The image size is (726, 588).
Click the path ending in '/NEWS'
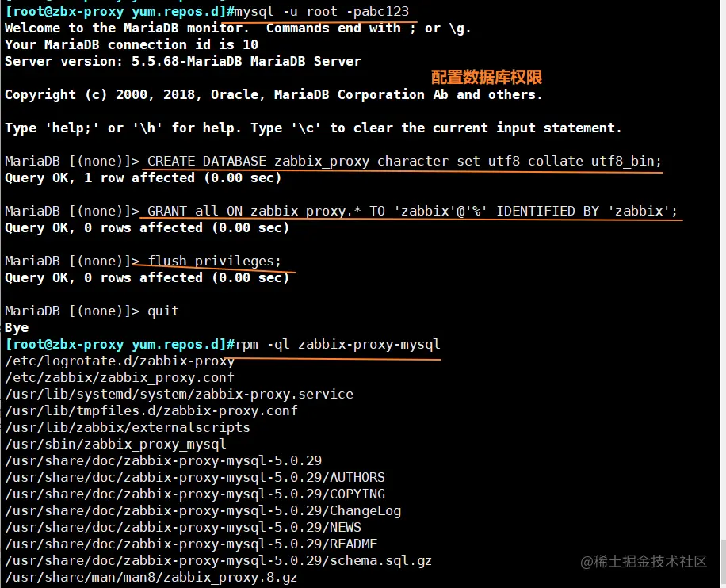[183, 527]
